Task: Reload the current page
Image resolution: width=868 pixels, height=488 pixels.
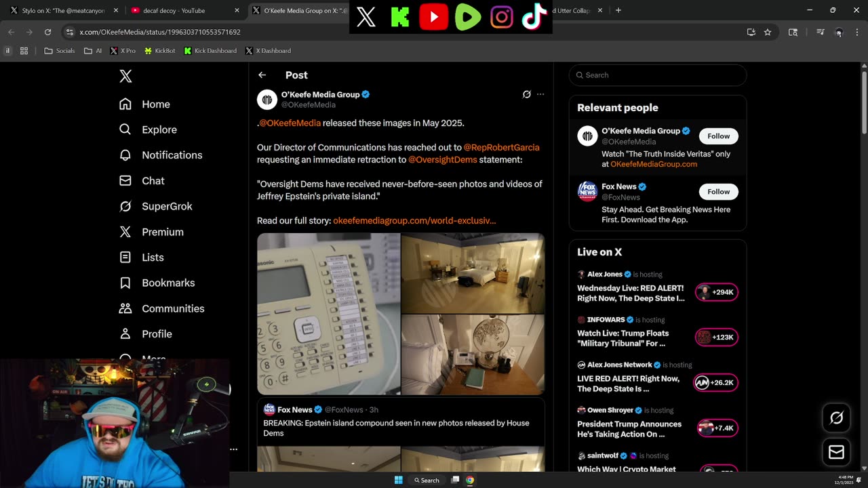Action: click(x=47, y=32)
